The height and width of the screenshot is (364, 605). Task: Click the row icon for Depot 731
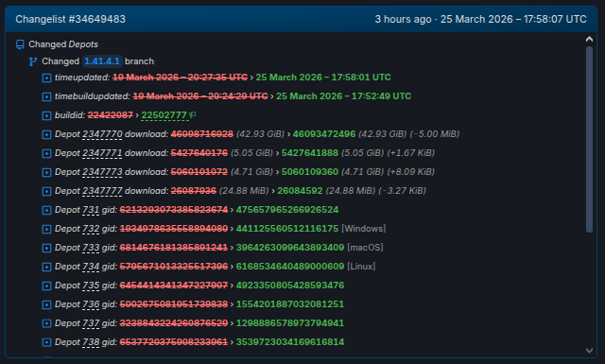pos(46,211)
